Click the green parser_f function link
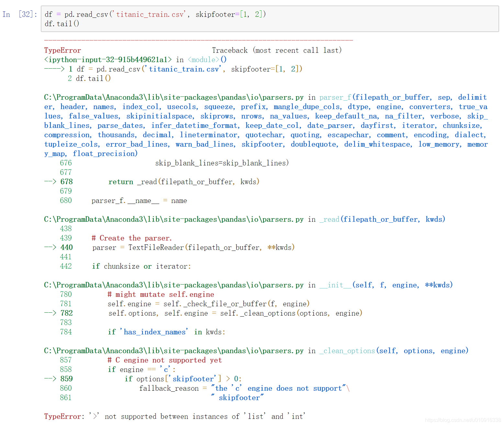Image resolution: width=504 pixels, height=426 pixels. [x=335, y=97]
